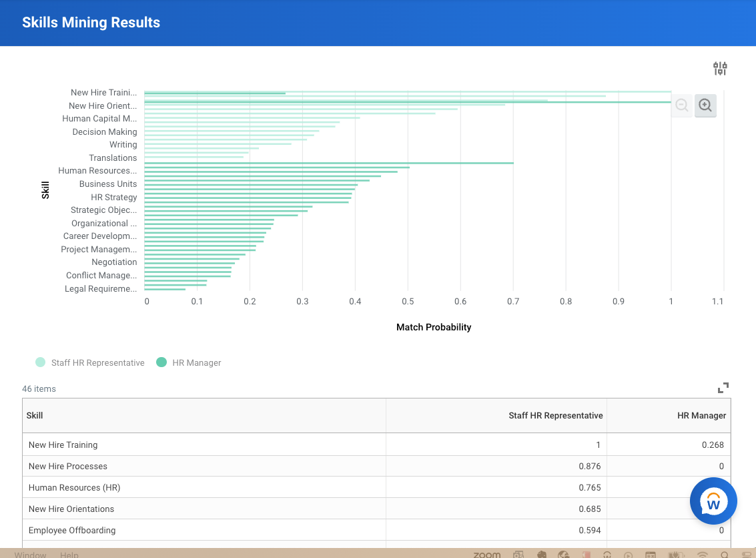Viewport: 756px width, 558px height.
Task: Open the Workday Assistant floating button
Action: tap(713, 501)
